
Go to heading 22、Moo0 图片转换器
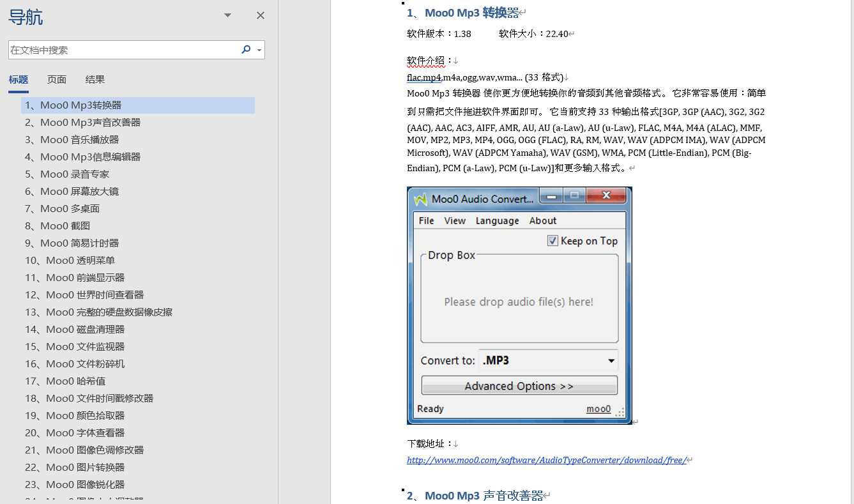pos(75,468)
